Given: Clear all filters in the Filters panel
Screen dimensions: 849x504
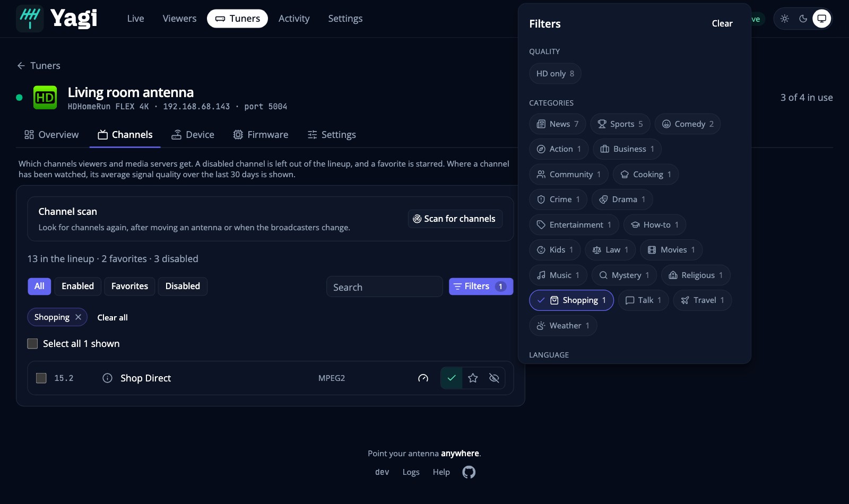Looking at the screenshot, I should point(722,23).
